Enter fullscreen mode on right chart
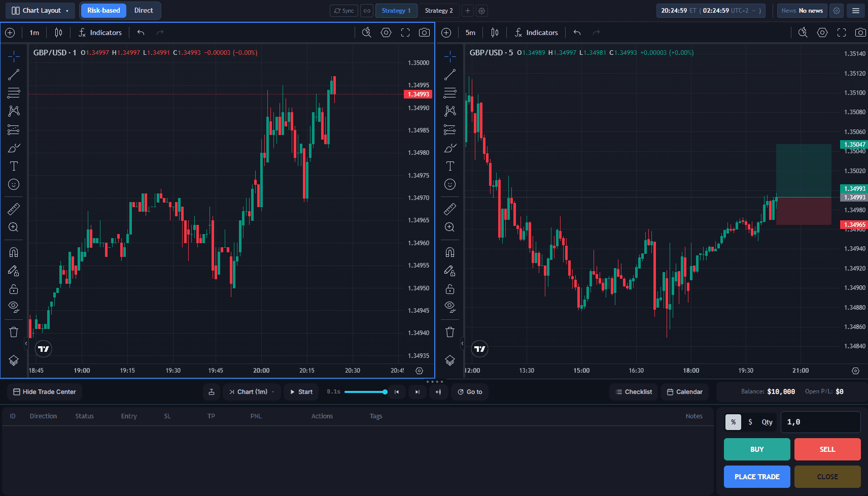Screen dimensions: 868x496 842,32
